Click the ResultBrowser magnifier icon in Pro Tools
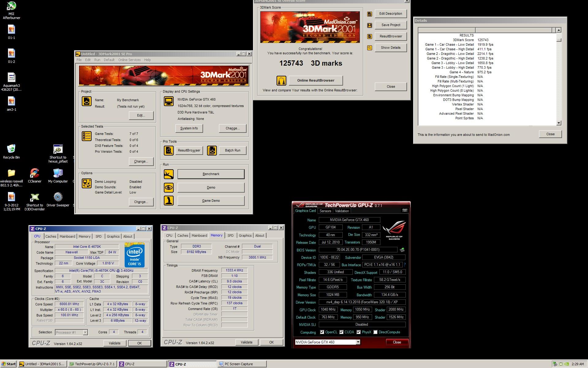This screenshot has width=588, height=368. point(169,150)
